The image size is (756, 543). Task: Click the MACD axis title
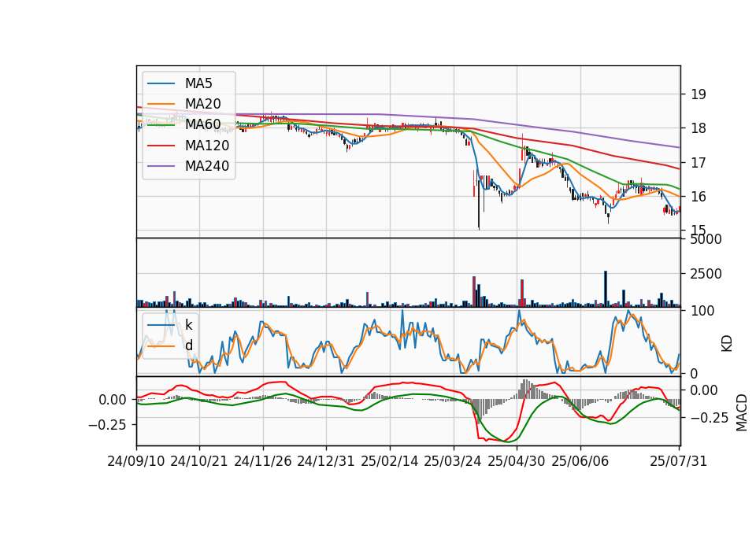pyautogui.click(x=742, y=412)
